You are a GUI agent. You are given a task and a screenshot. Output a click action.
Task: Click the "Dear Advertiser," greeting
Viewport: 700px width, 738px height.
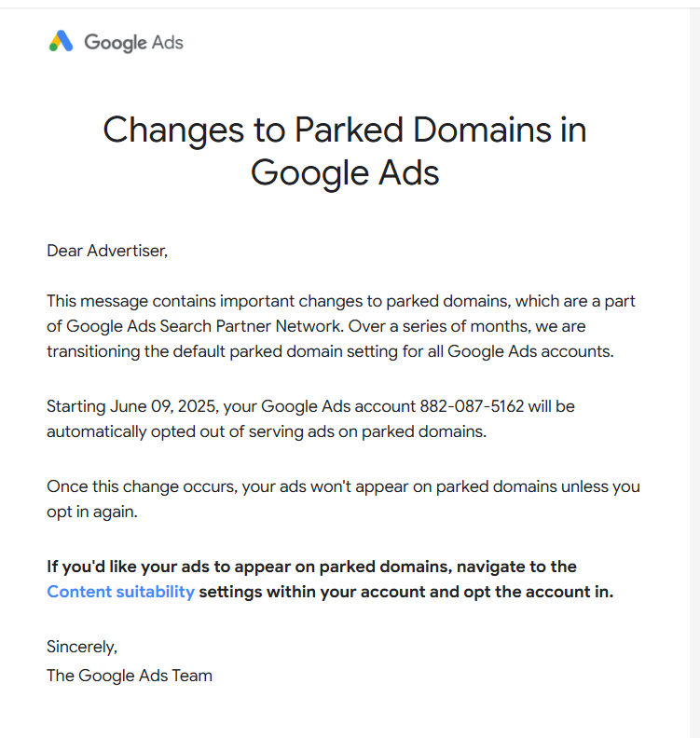point(107,251)
